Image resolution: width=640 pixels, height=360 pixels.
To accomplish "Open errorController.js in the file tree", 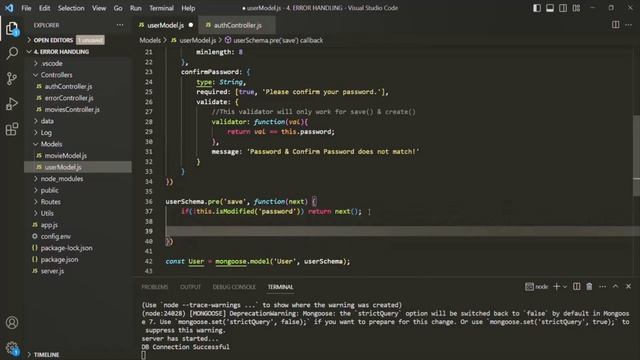I will pyautogui.click(x=78, y=98).
